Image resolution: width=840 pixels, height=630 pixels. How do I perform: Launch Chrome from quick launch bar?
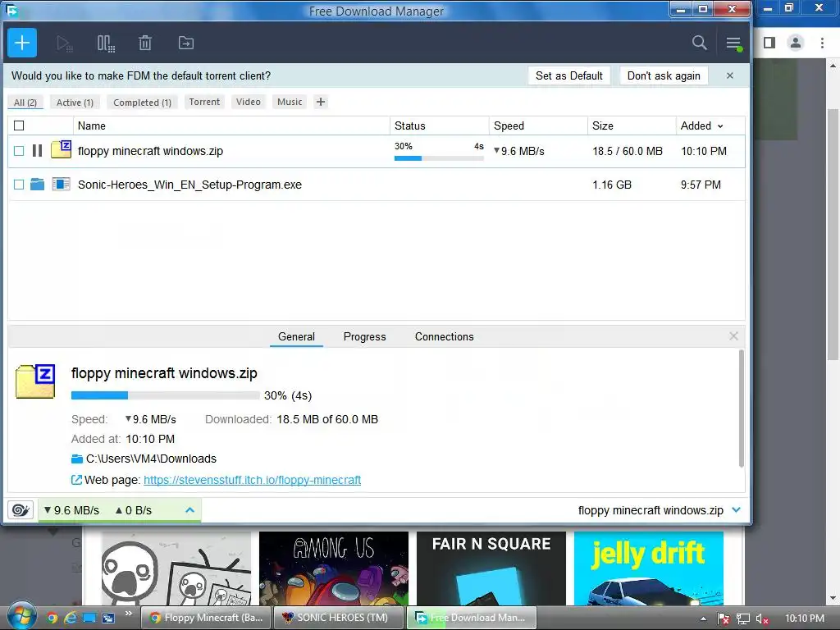point(52,618)
